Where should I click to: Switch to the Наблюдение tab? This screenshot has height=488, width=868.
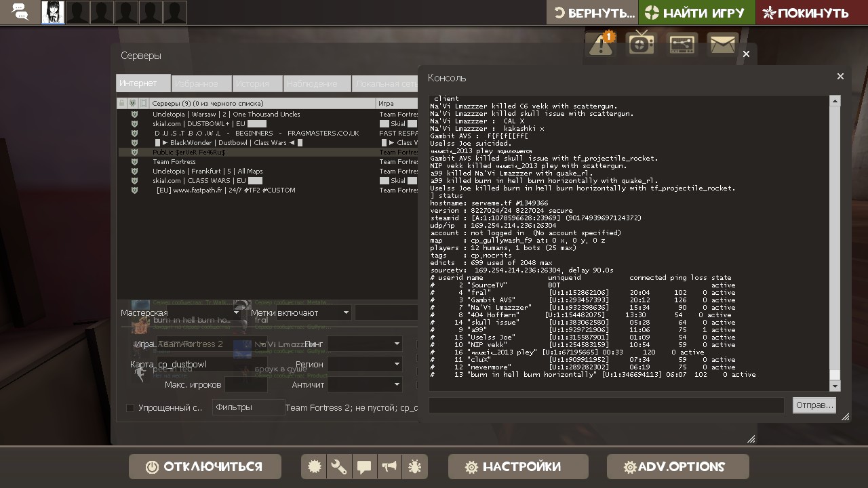(317, 83)
